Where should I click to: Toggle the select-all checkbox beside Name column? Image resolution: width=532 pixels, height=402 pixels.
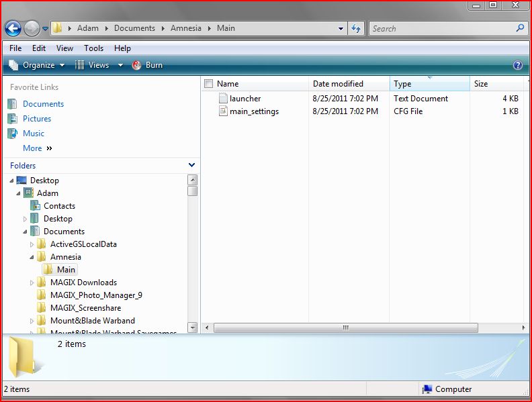208,84
